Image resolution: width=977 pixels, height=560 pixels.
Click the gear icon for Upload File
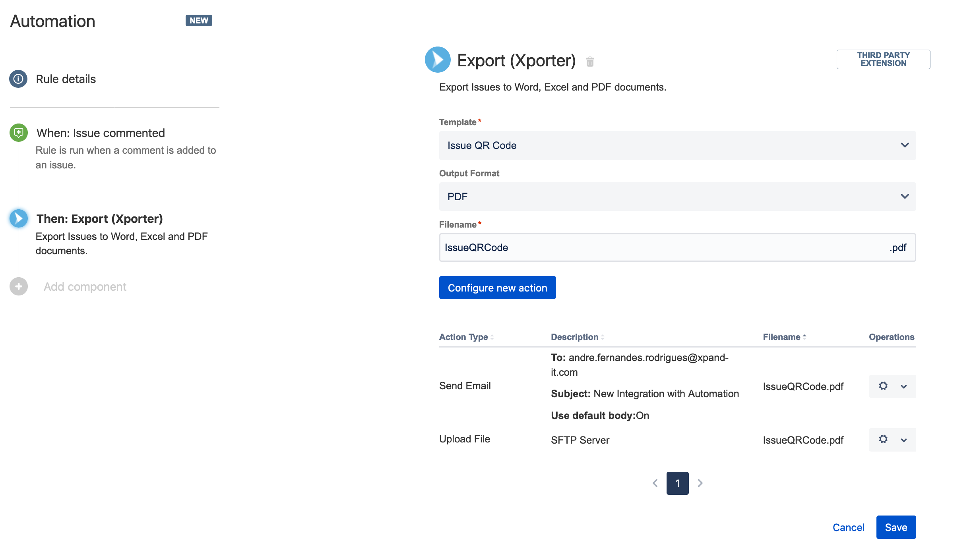pyautogui.click(x=883, y=439)
